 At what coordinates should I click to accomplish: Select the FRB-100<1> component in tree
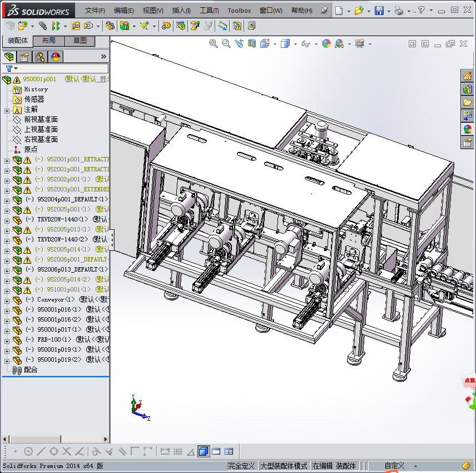54,339
